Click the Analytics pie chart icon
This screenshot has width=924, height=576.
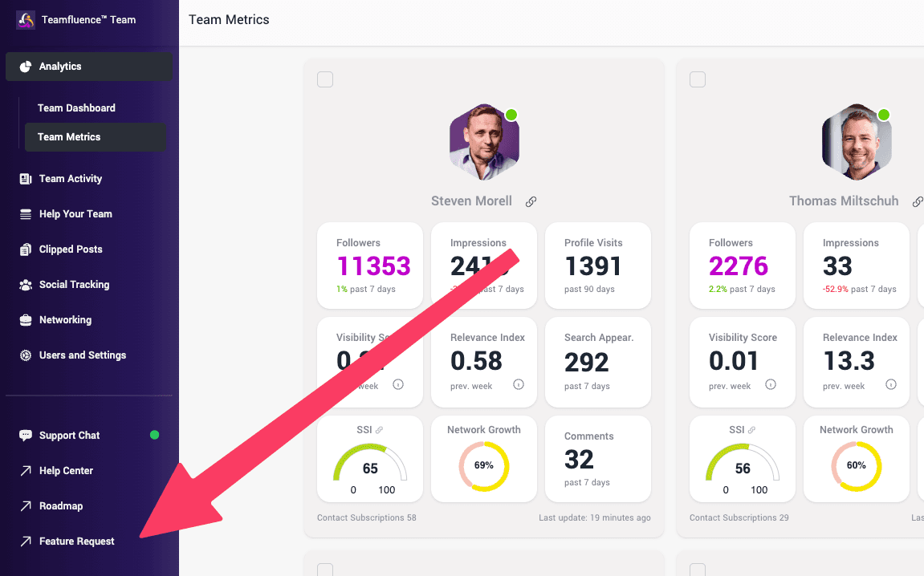click(26, 67)
